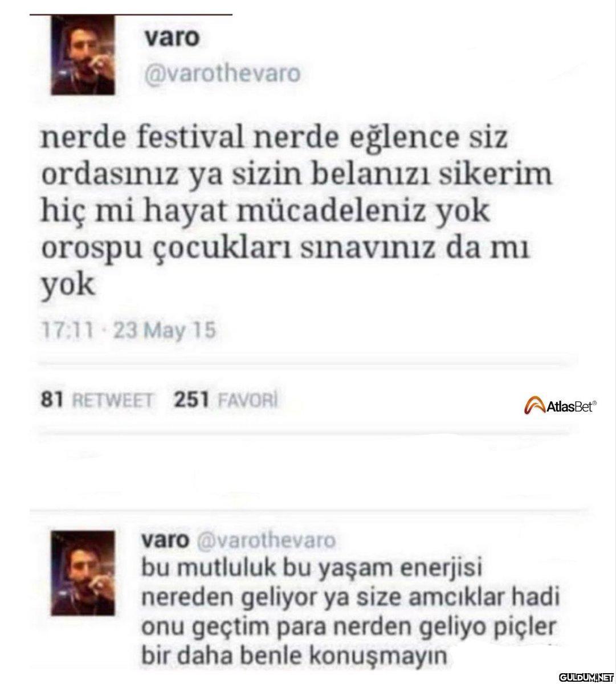Click the text starting "nerde festival nerde eğlence"
The image size is (616, 684).
click(296, 212)
